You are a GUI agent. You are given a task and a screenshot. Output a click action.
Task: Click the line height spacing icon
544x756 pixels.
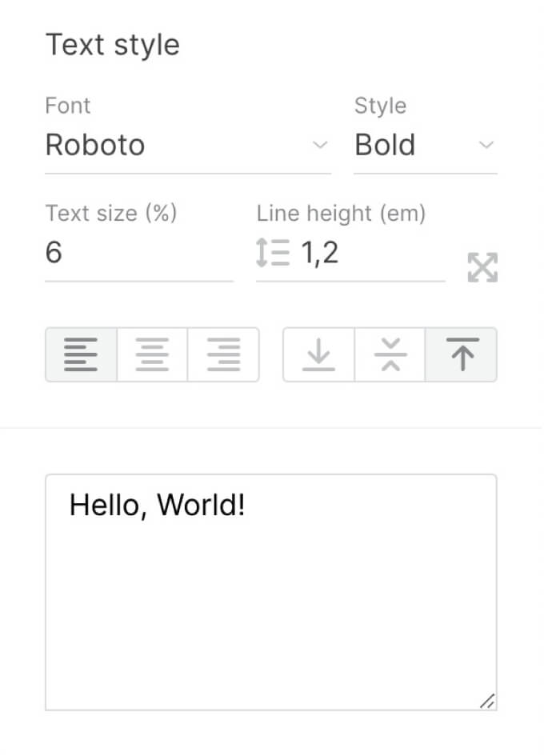[272, 254]
